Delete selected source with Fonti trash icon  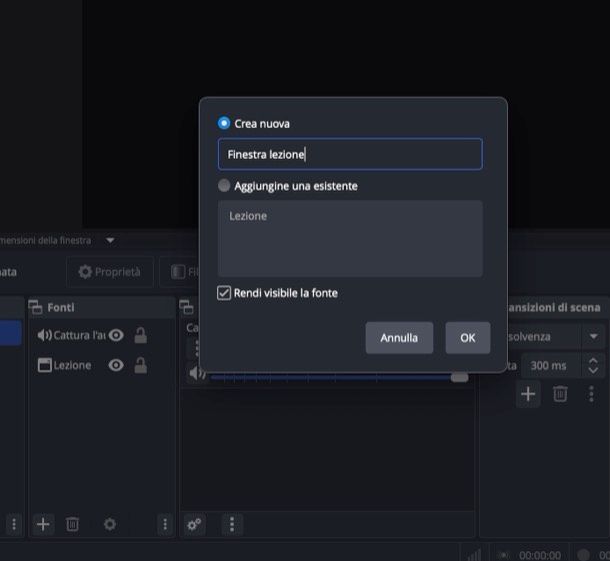72,524
